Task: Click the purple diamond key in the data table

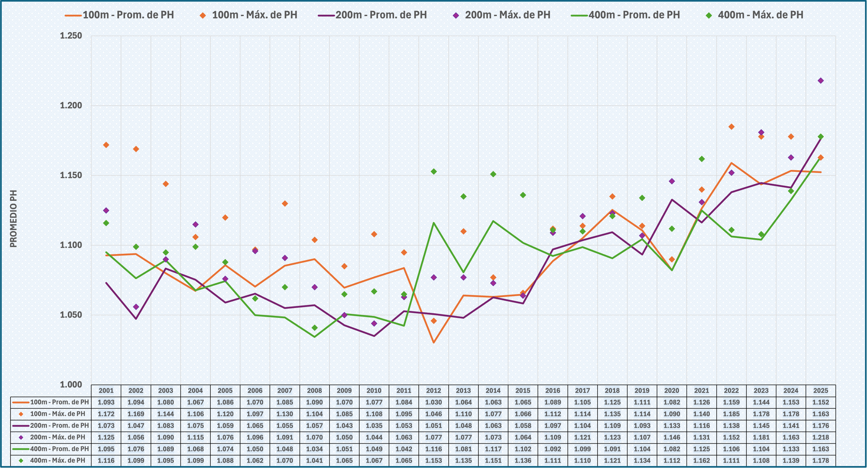Action: (x=21, y=437)
